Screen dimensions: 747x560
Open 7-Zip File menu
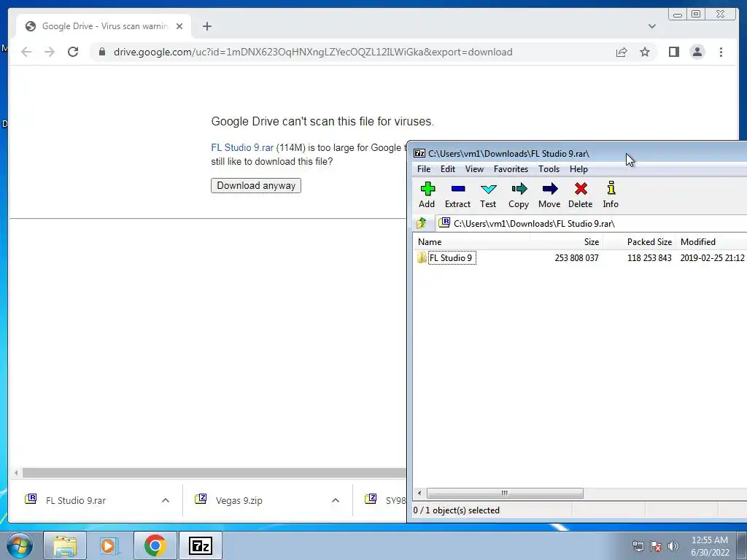click(424, 169)
